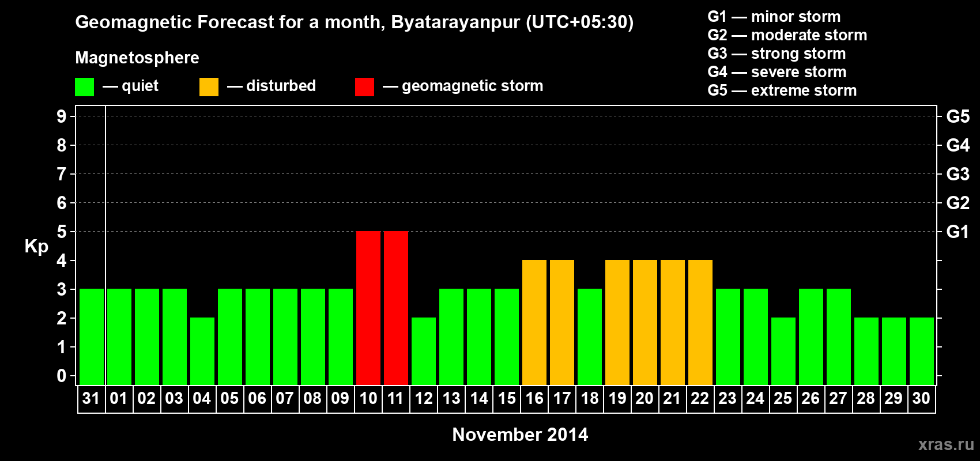Click the date label 09
This screenshot has height=461, width=980.
pos(340,398)
